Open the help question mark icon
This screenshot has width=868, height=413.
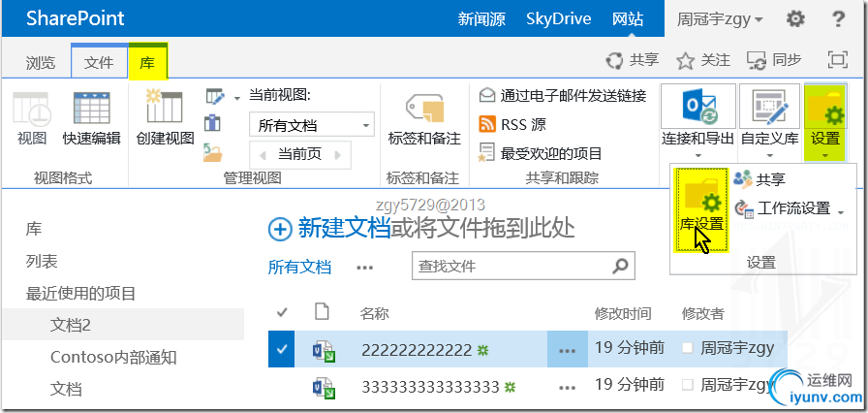(838, 19)
